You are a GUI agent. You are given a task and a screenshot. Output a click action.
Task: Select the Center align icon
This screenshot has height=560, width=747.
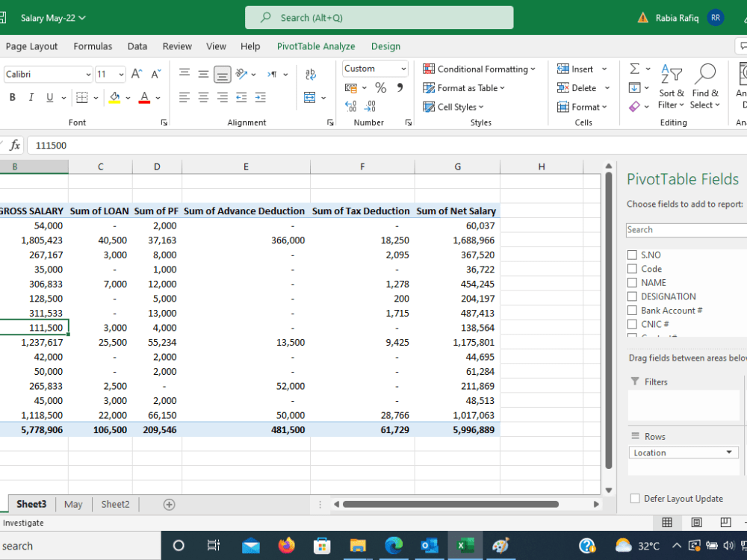tap(203, 98)
